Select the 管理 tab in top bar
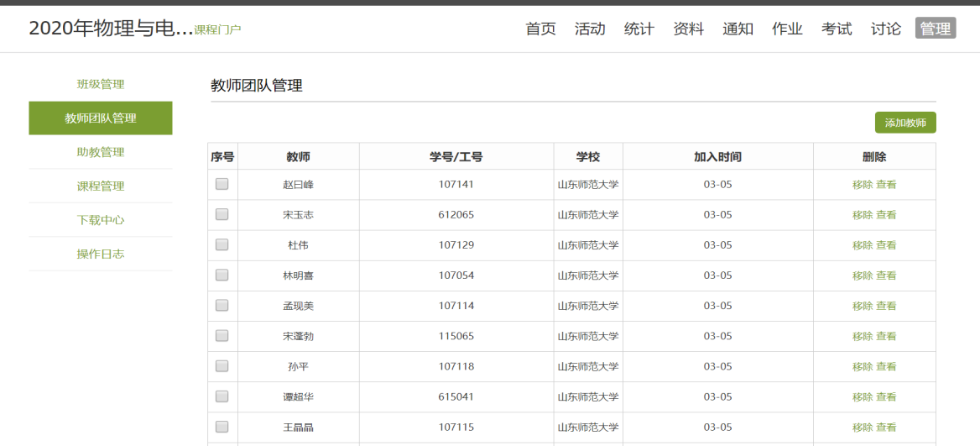The height and width of the screenshot is (446, 980). click(936, 29)
